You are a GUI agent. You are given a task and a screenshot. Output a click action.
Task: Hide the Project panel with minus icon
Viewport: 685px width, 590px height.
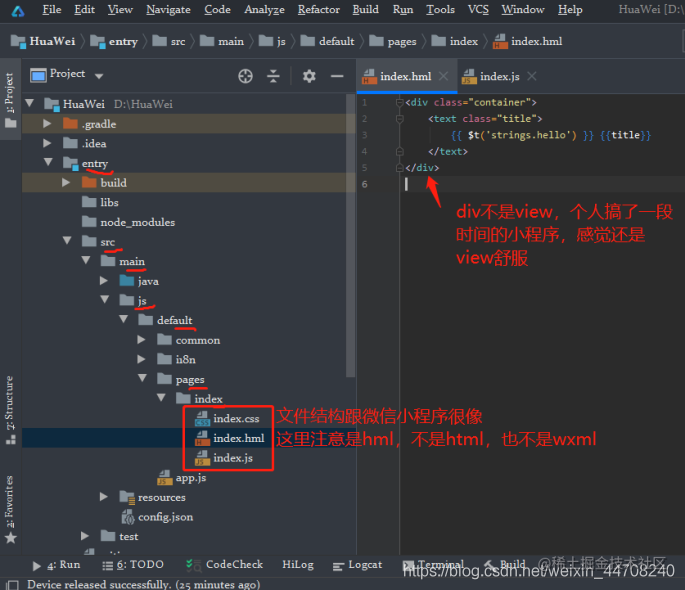pos(337,76)
